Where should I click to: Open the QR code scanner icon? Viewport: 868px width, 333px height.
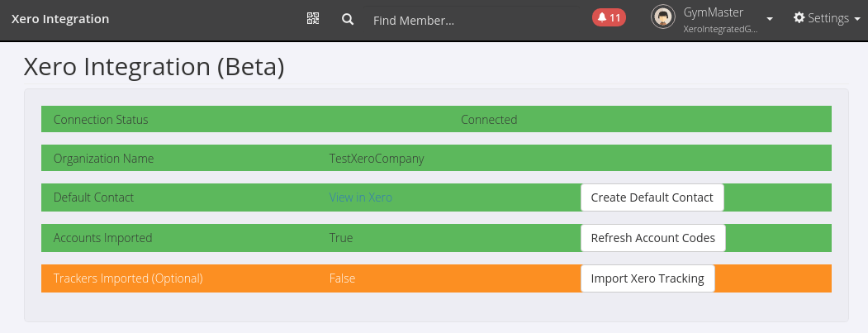pyautogui.click(x=312, y=19)
